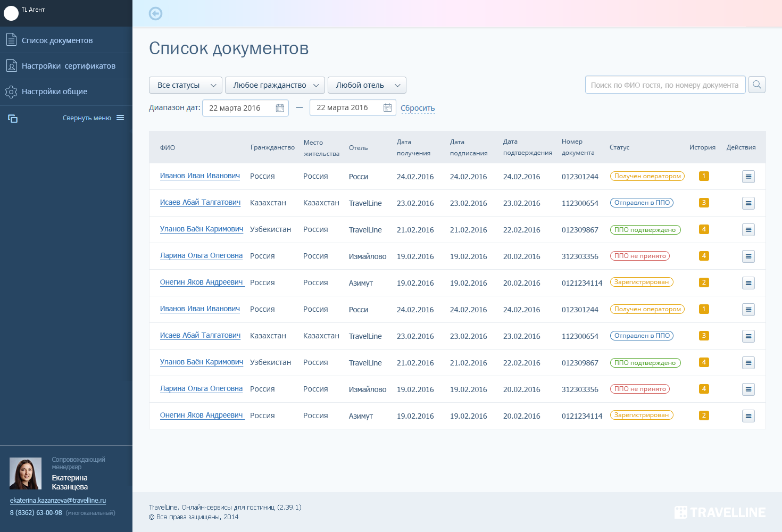
Task: Open actions menu for first Онегин Яков Андреевич row
Action: [x=748, y=283]
